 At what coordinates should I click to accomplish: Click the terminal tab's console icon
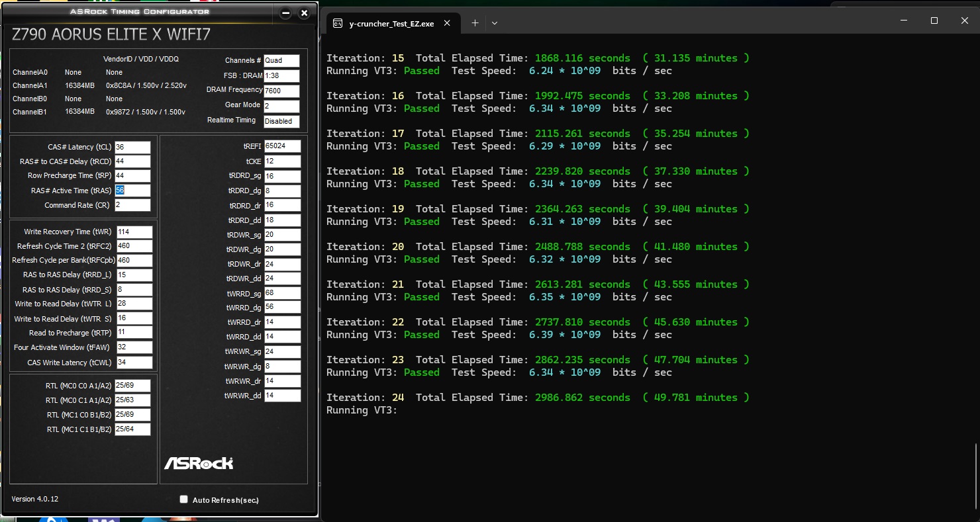pos(338,23)
